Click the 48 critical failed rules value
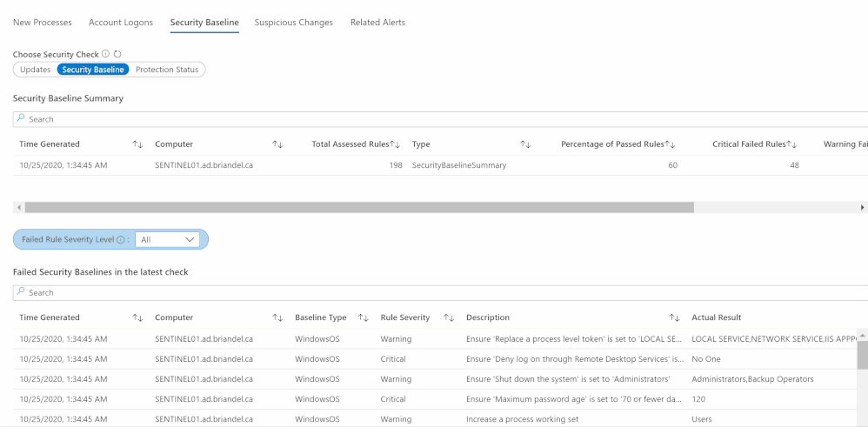Screen dimensions: 868x427 tap(794, 165)
